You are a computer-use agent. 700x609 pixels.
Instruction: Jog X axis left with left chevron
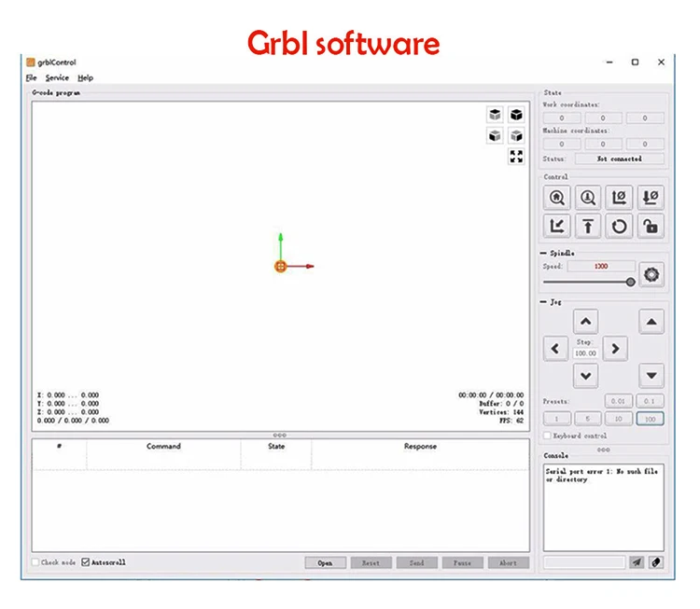click(556, 349)
